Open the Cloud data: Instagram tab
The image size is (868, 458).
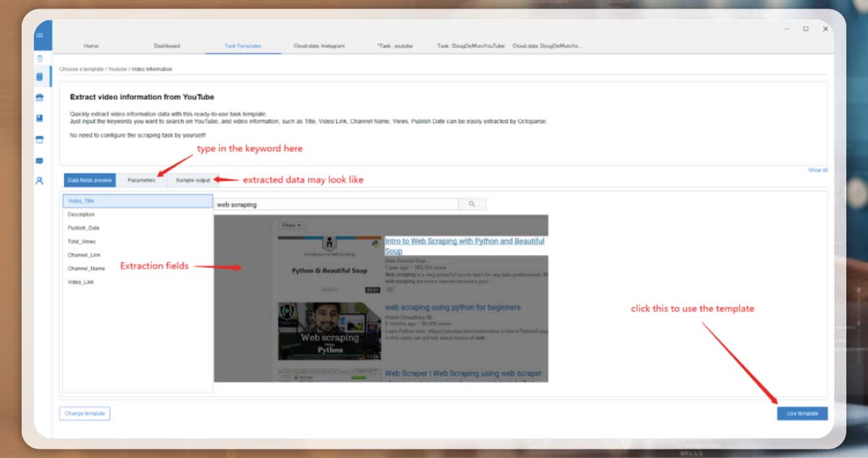(x=319, y=46)
